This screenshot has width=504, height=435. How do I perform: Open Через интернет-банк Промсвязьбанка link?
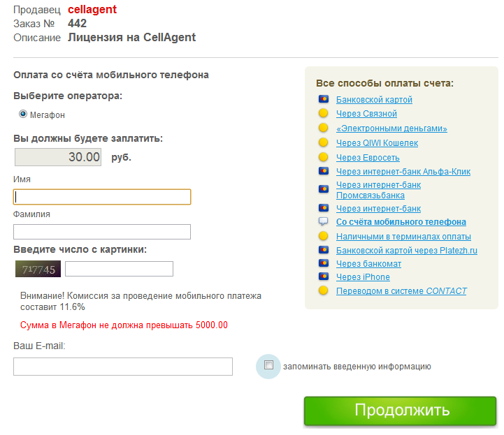pyautogui.click(x=378, y=190)
